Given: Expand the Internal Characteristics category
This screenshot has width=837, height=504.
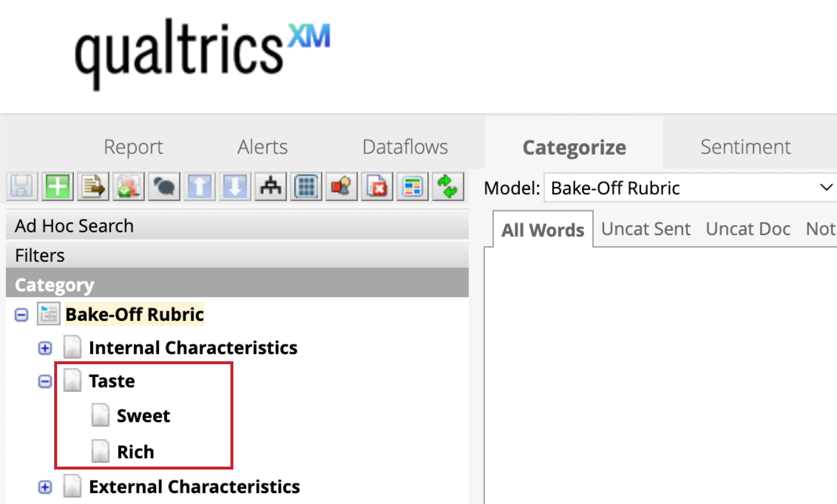Looking at the screenshot, I should coord(45,347).
